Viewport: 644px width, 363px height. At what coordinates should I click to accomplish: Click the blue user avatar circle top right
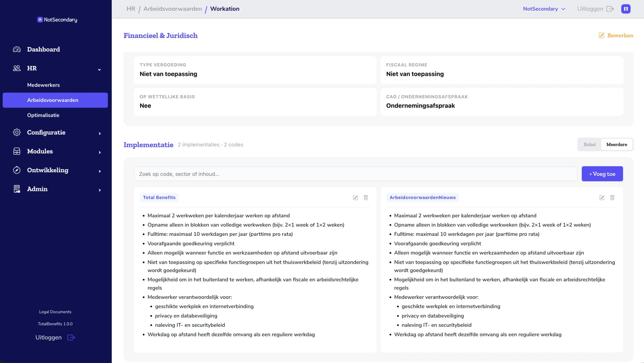tap(626, 9)
